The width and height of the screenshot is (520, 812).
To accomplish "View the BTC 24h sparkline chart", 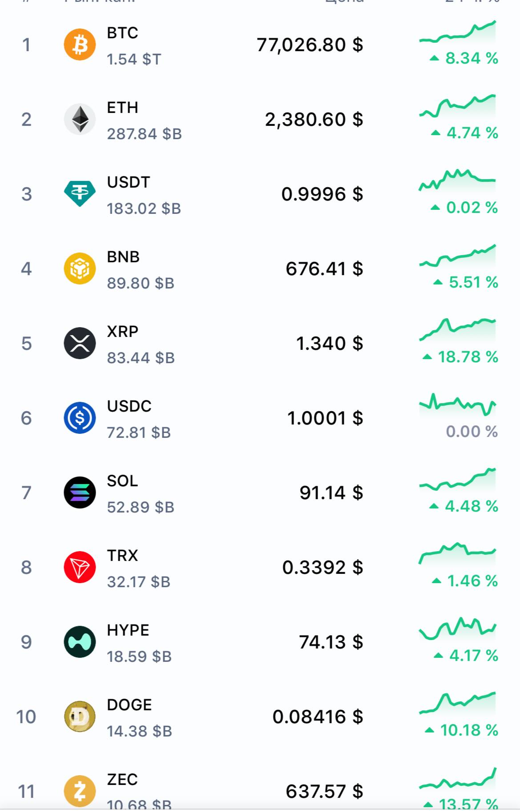I will pos(457,32).
